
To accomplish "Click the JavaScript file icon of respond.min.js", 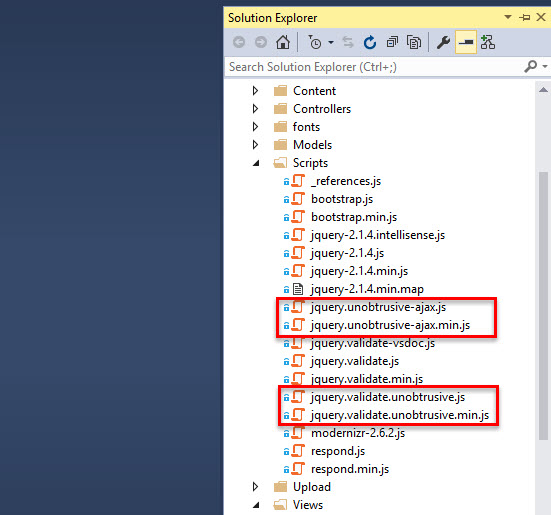I will pyautogui.click(x=298, y=469).
